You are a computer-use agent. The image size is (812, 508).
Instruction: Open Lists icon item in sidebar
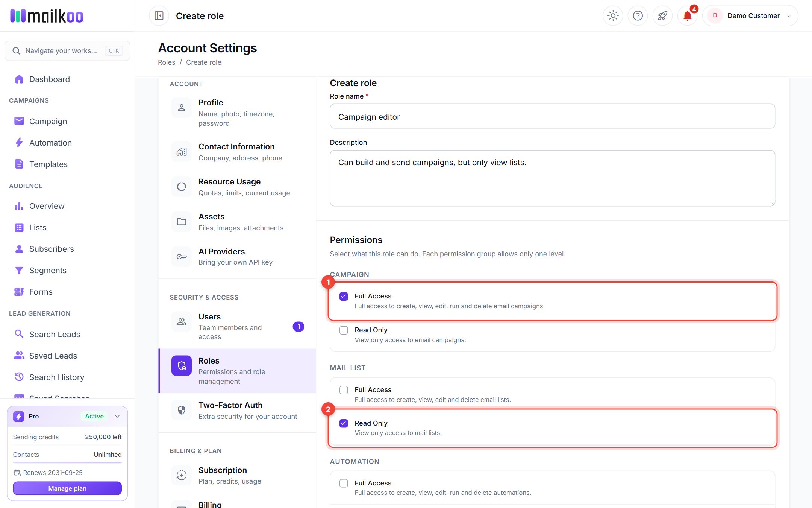[x=19, y=227]
